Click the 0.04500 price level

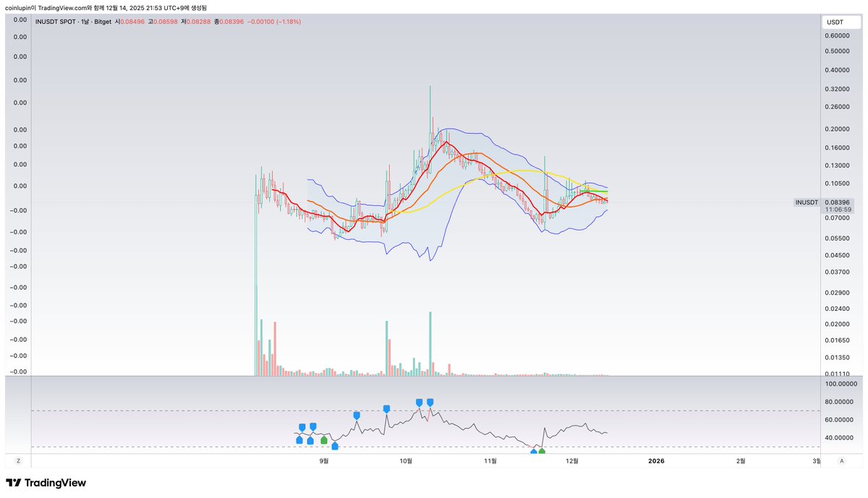837,254
